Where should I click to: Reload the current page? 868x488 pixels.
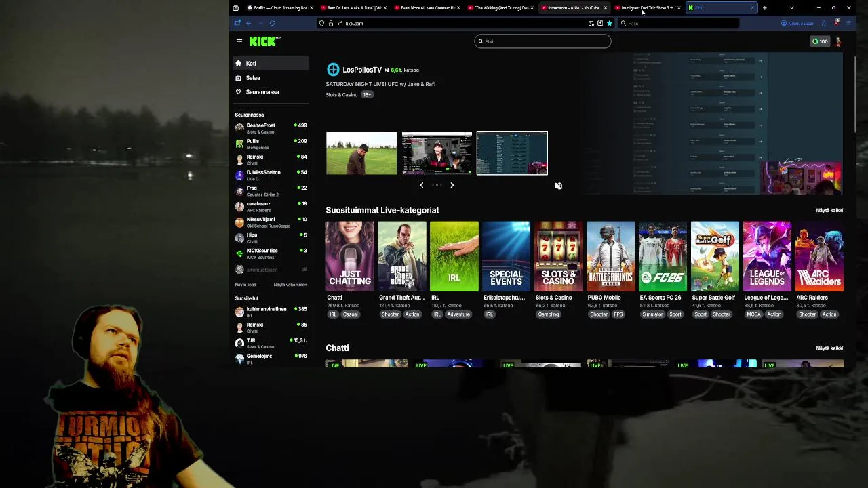pos(272,23)
